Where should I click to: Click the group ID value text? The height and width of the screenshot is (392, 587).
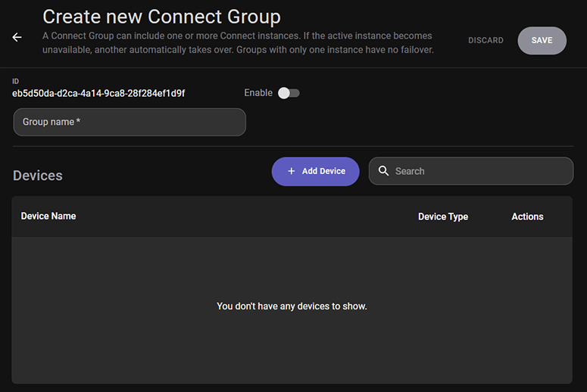tap(98, 93)
